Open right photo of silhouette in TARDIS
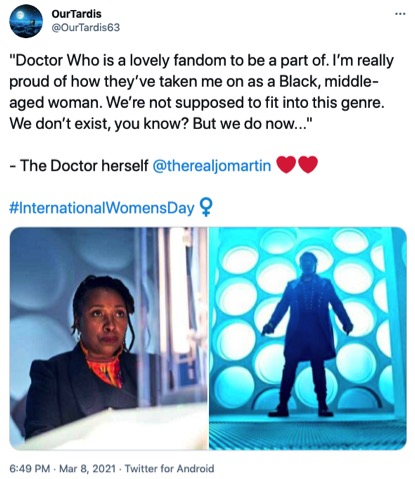The image size is (415, 479). click(308, 338)
